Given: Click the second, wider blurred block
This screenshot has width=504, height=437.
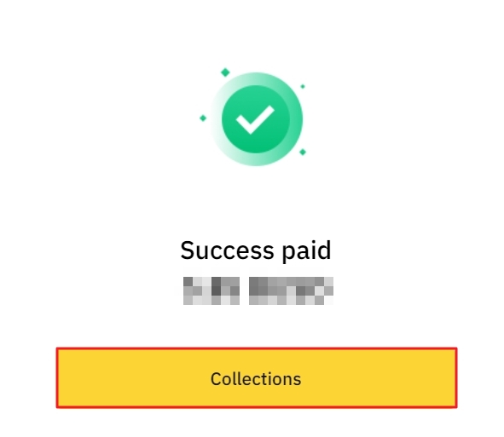Looking at the screenshot, I should pyautogui.click(x=291, y=290).
